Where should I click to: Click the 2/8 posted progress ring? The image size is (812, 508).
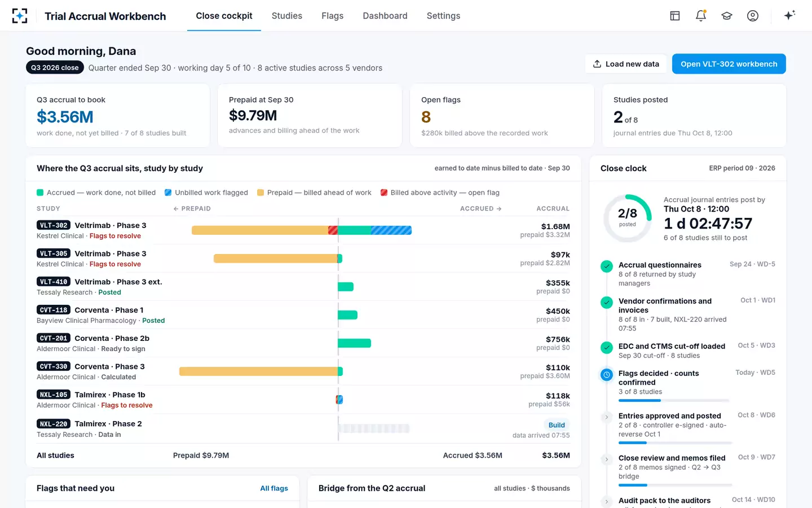click(628, 218)
